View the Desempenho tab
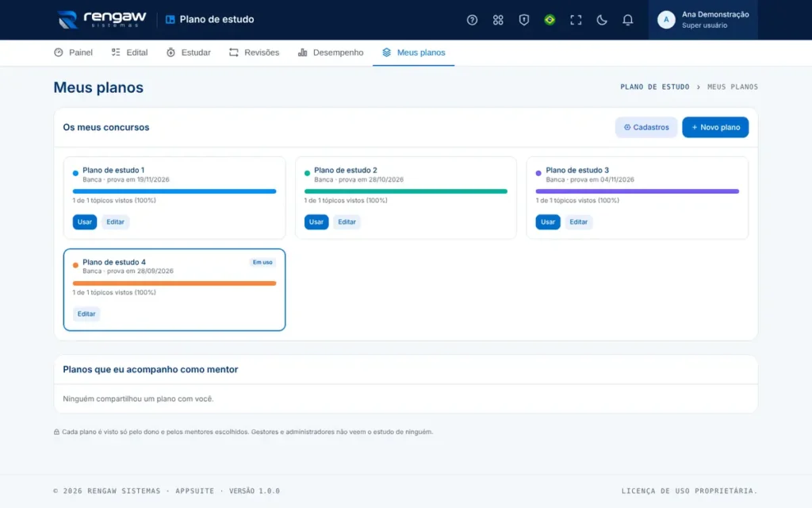Screen dimensions: 812x508 (x=331, y=52)
